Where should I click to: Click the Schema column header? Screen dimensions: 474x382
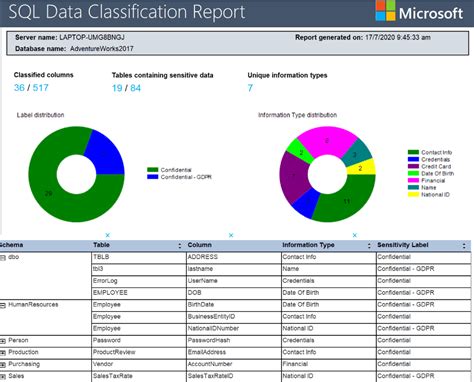click(x=11, y=245)
